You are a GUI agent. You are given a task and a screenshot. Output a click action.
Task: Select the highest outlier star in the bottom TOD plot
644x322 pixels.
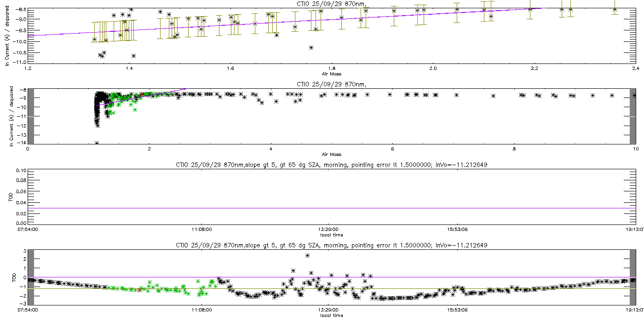[307, 255]
